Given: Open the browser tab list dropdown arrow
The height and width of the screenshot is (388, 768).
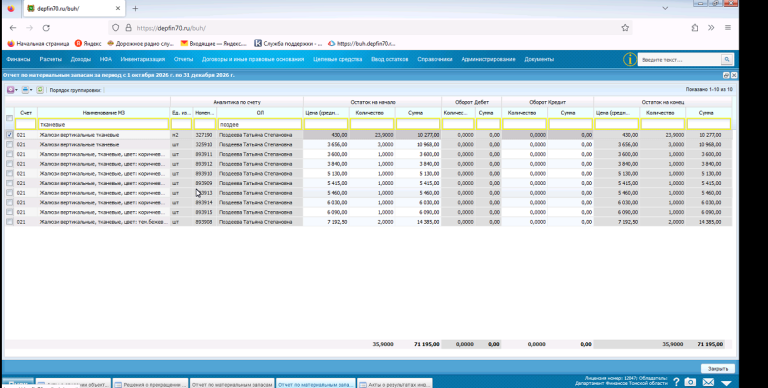Looking at the screenshot, I should coord(665,8).
